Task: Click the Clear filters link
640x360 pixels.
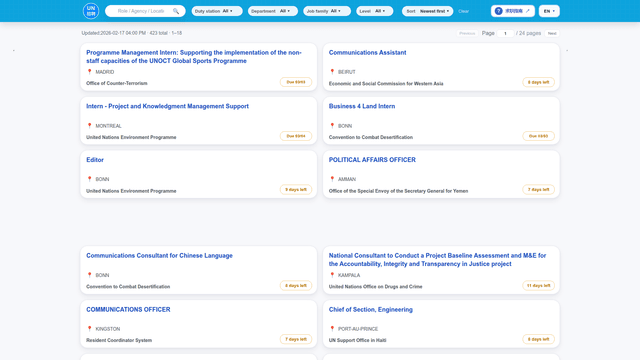Action: pyautogui.click(x=464, y=11)
